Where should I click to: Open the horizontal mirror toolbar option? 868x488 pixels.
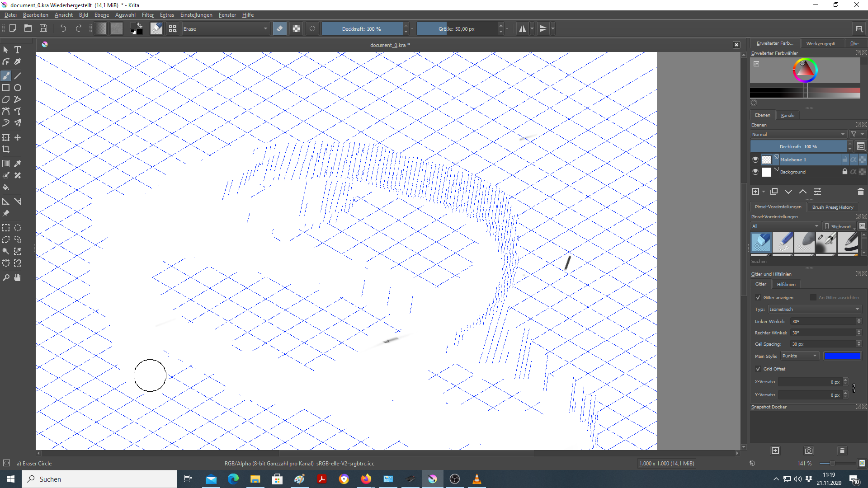pyautogui.click(x=523, y=28)
